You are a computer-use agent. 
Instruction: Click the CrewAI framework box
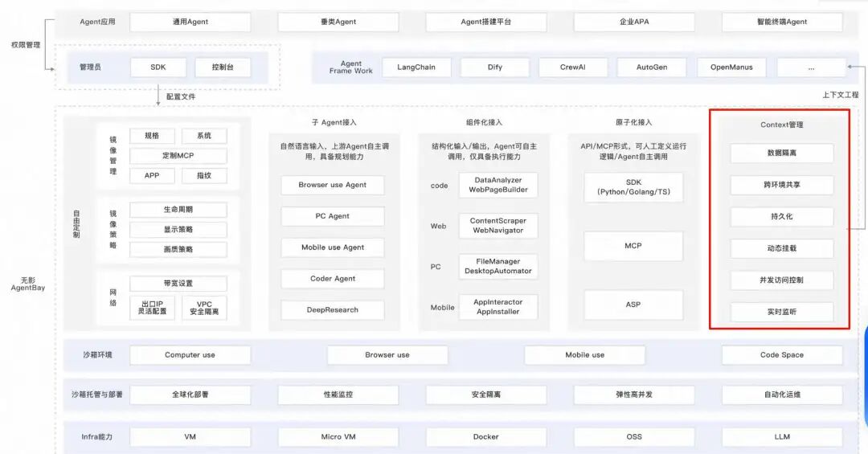pyautogui.click(x=573, y=67)
